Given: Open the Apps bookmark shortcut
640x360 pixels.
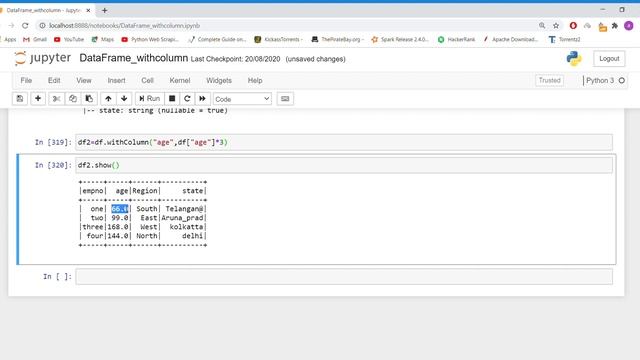Looking at the screenshot, I should tap(9, 40).
